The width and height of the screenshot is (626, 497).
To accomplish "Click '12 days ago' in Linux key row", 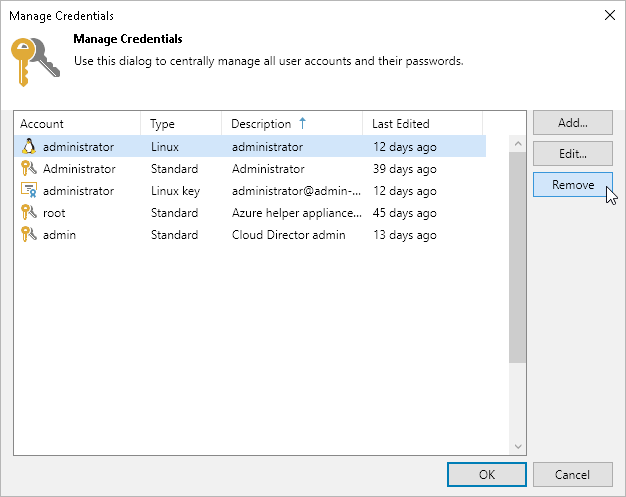I will pyautogui.click(x=405, y=191).
